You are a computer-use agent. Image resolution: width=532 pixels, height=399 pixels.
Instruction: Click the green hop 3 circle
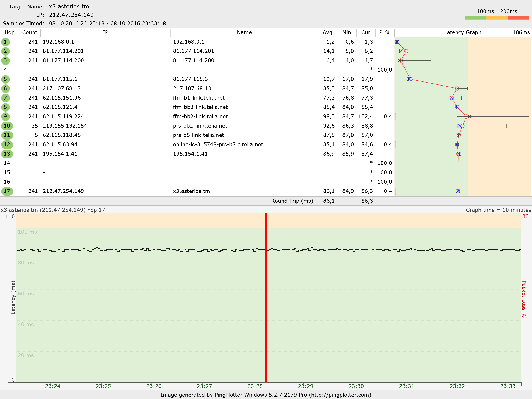click(5, 60)
